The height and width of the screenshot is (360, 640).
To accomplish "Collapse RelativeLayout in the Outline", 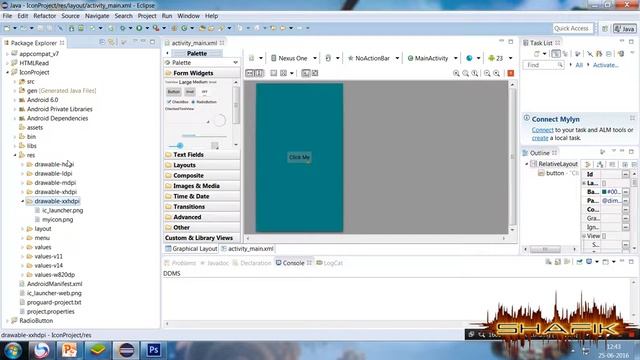I will click(527, 164).
